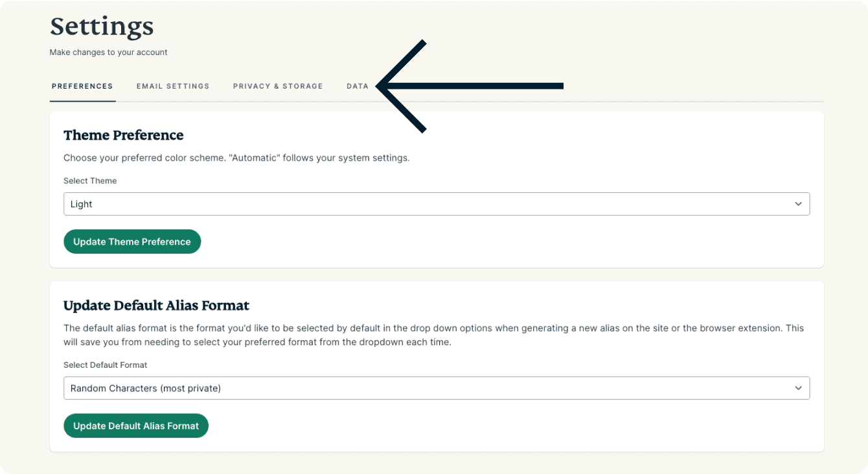868x474 pixels.
Task: Go to the Data tab
Action: tap(358, 86)
